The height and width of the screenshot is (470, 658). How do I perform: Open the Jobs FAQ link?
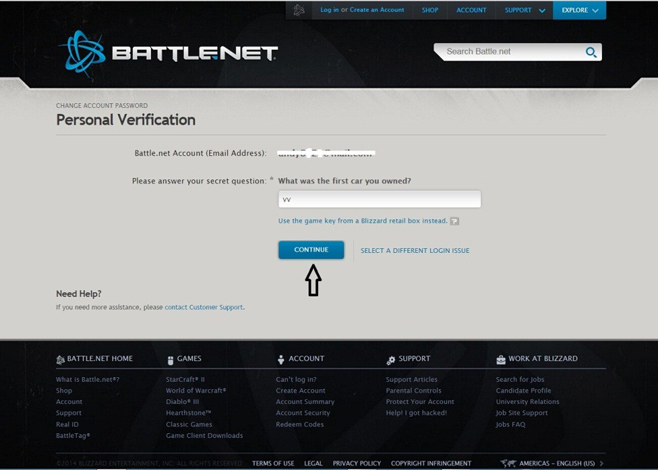click(510, 424)
